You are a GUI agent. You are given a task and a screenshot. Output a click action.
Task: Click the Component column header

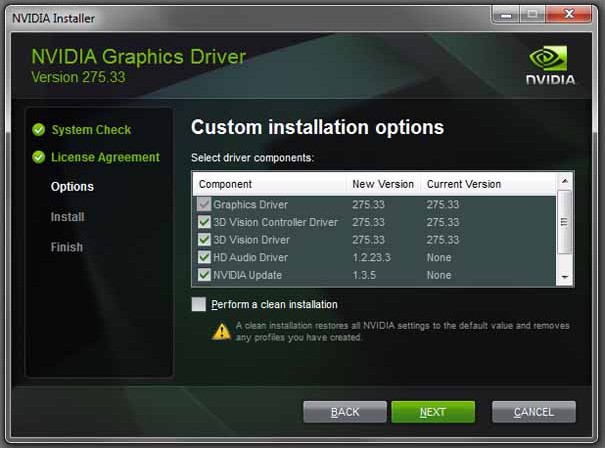click(226, 184)
